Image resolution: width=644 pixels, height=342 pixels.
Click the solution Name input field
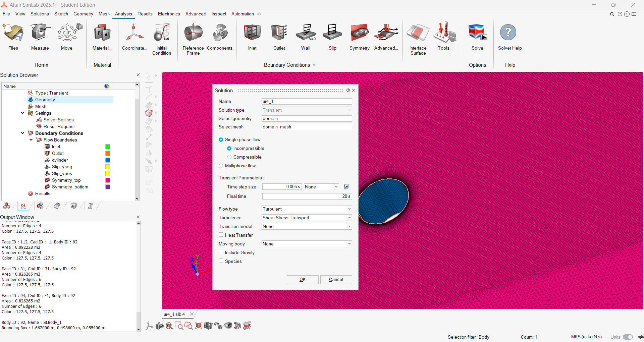[x=307, y=101]
